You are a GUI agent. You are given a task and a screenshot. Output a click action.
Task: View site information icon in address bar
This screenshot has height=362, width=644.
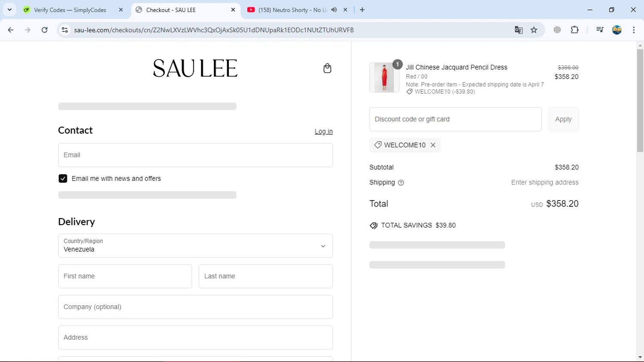pos(65,30)
